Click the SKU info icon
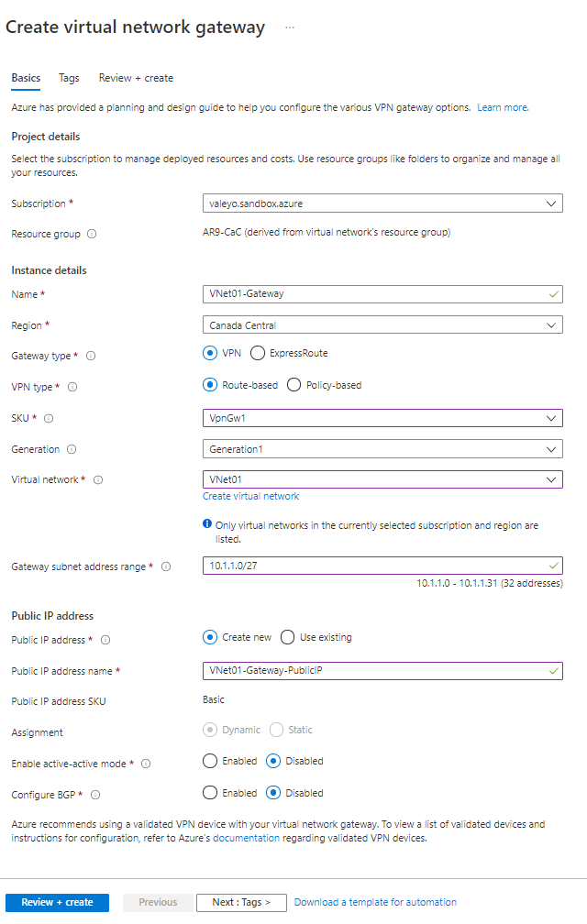Viewport: 587px width, 924px height. click(x=49, y=418)
